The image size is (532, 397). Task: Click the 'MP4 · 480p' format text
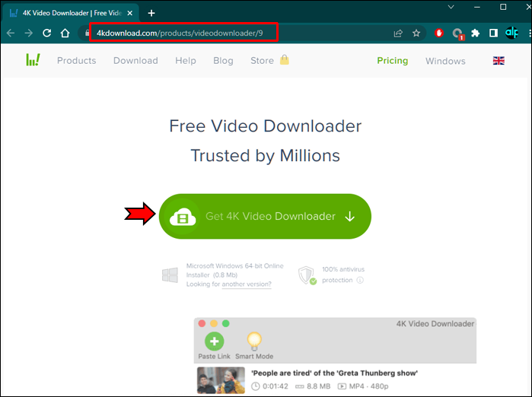368,386
